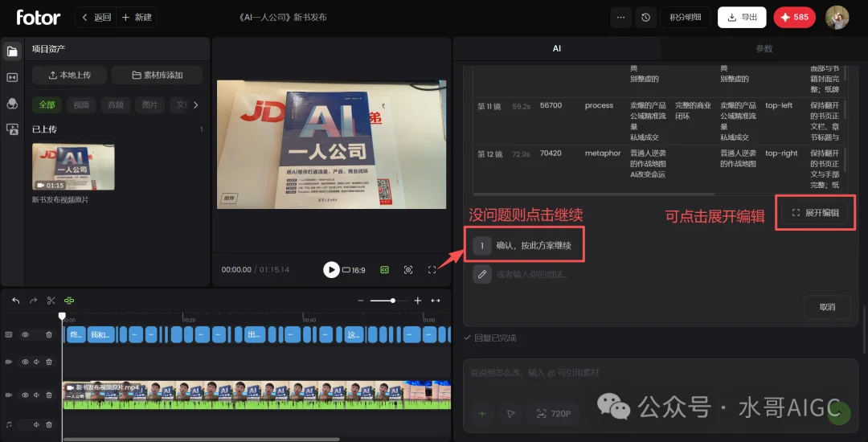Expand more asset filter tabs with chevron
The width and height of the screenshot is (868, 442).
pyautogui.click(x=195, y=104)
